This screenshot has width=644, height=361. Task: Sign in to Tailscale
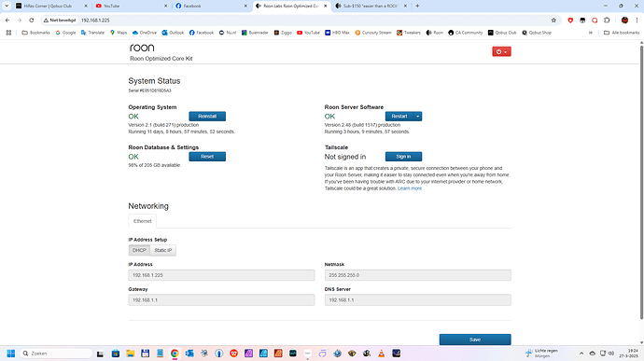403,157
